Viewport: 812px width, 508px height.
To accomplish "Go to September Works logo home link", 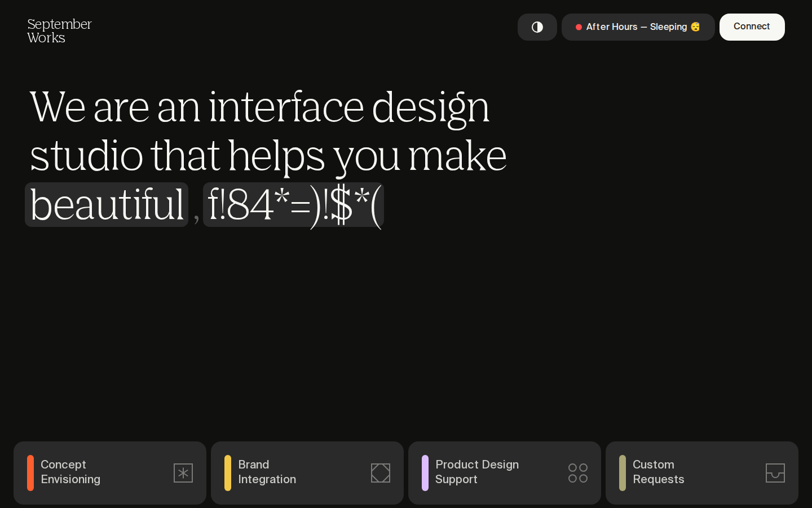I will [59, 31].
